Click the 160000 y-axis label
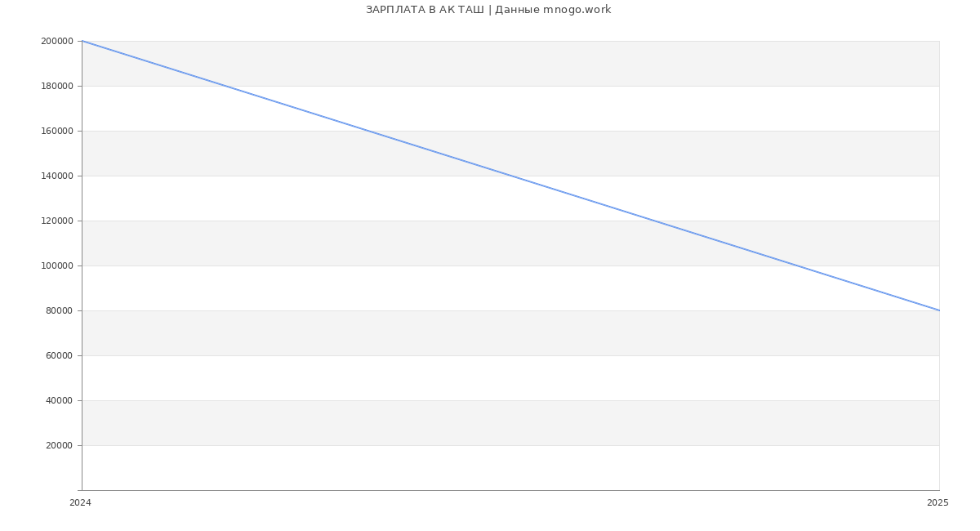Screen dimensions: 980x531 click(x=57, y=131)
